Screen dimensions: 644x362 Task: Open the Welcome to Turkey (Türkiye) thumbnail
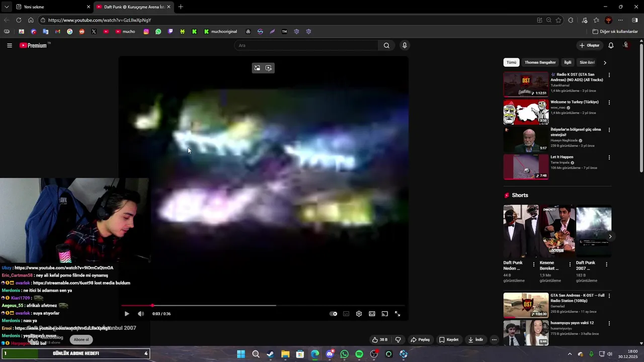click(526, 112)
